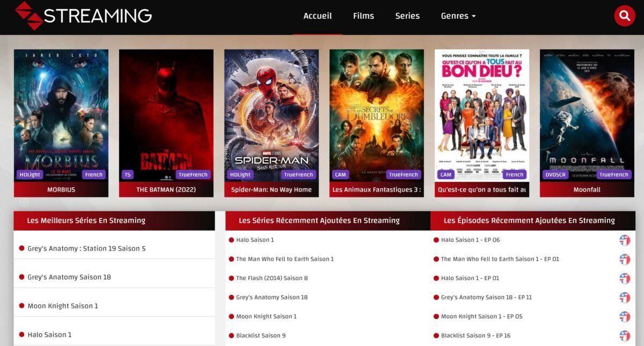Click the red search icon
This screenshot has width=644, height=346.
click(x=625, y=16)
